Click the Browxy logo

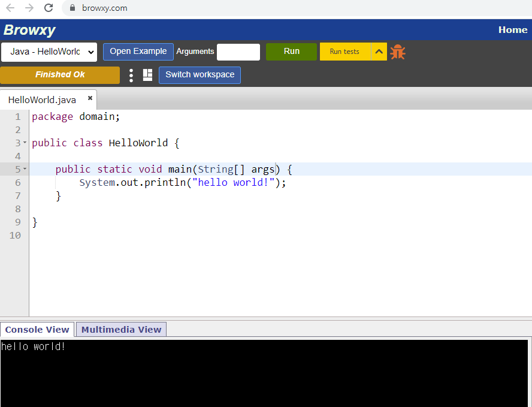click(x=29, y=30)
